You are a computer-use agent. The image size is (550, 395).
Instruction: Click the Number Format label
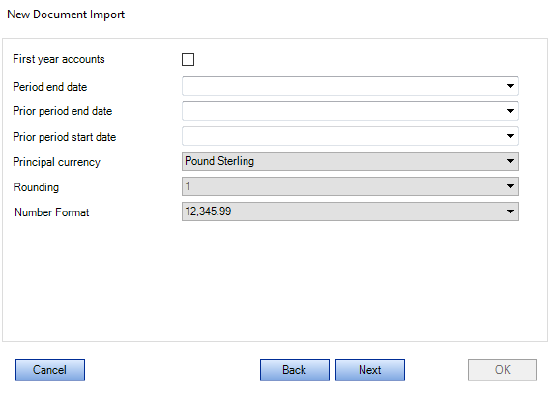click(52, 212)
